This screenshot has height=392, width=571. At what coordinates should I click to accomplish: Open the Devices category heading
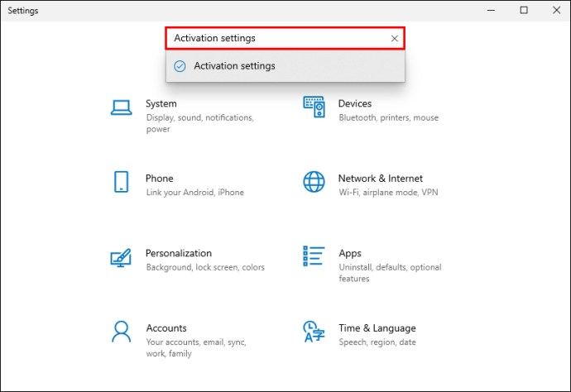click(x=355, y=103)
